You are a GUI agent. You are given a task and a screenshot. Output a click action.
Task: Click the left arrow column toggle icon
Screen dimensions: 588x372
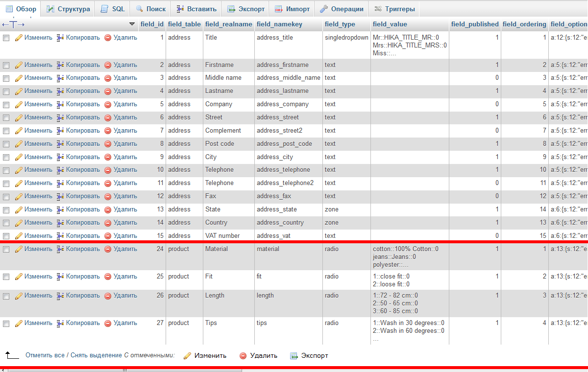point(4,24)
